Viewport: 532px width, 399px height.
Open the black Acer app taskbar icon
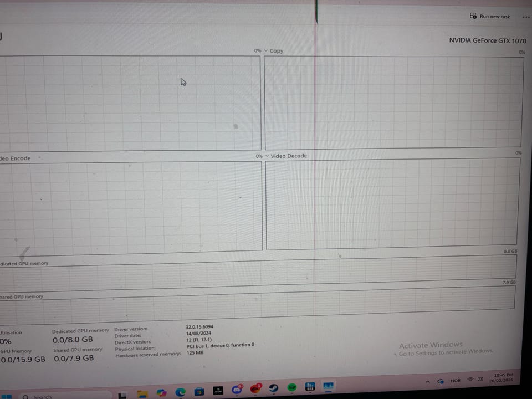218,391
